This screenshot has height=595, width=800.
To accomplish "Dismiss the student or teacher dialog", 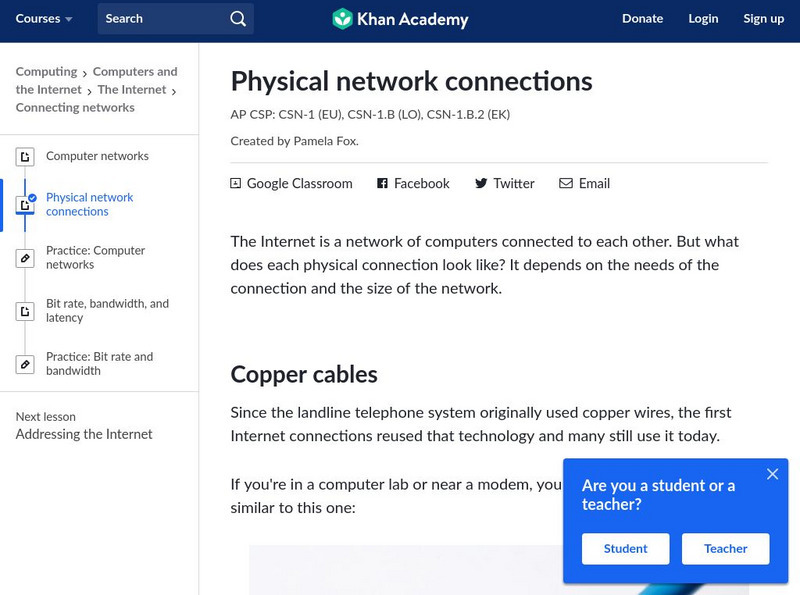I will pyautogui.click(x=772, y=474).
